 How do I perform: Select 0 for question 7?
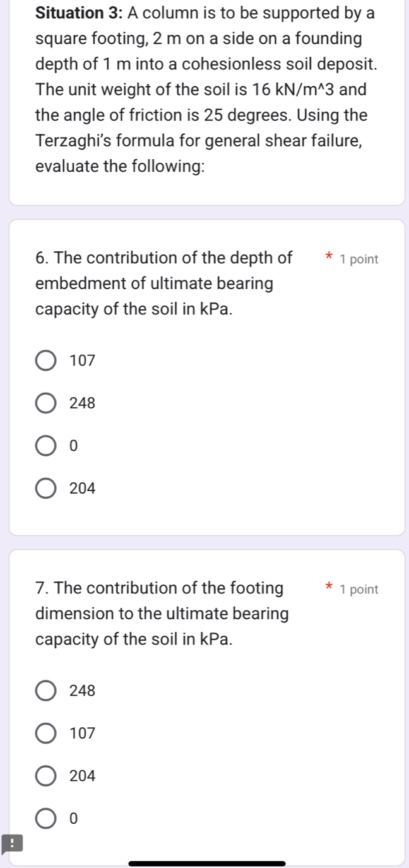point(46,818)
